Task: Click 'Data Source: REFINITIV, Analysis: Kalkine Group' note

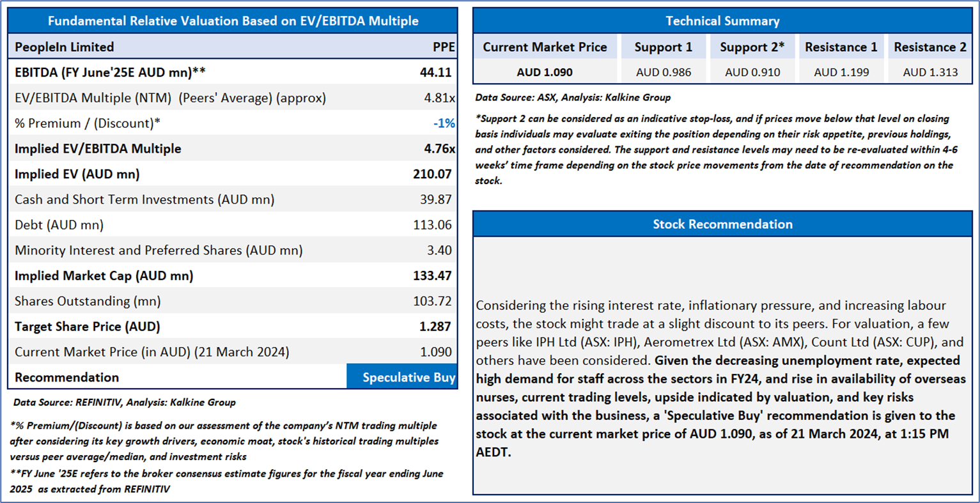Action: pos(125,403)
